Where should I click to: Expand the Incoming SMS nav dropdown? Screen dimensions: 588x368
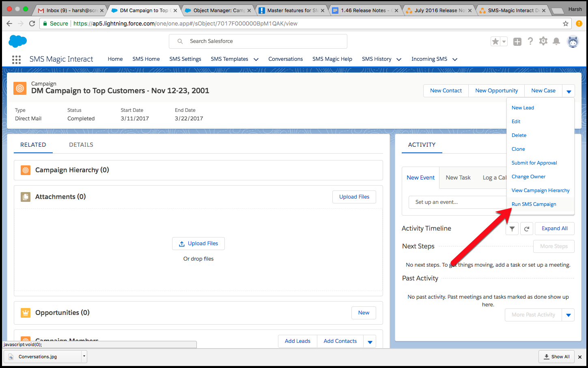[455, 59]
